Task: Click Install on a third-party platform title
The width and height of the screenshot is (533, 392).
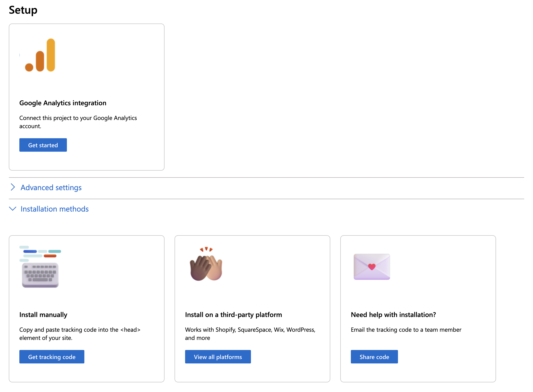Action: tap(233, 315)
